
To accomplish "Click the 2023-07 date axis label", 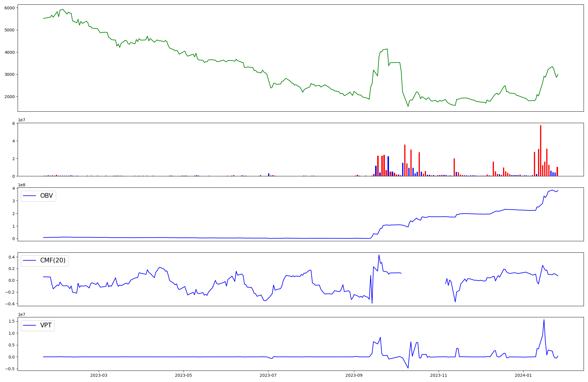I will click(x=268, y=375).
